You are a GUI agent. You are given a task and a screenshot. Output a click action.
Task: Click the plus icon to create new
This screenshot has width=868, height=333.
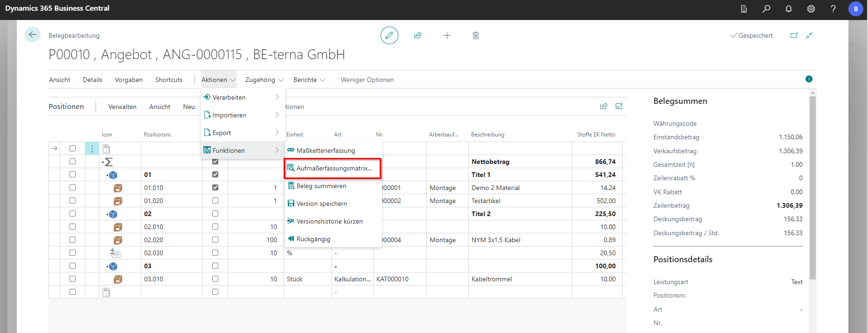coord(447,35)
